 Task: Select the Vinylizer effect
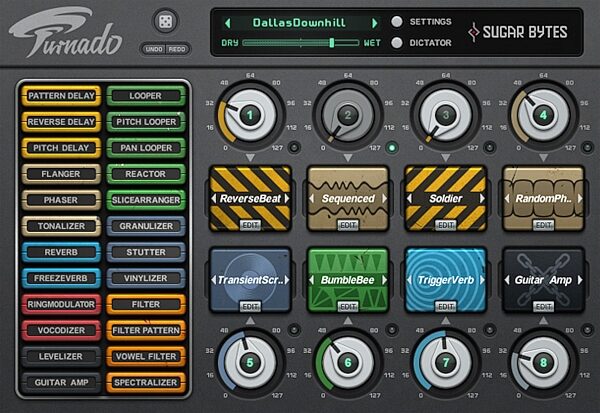tap(146, 278)
